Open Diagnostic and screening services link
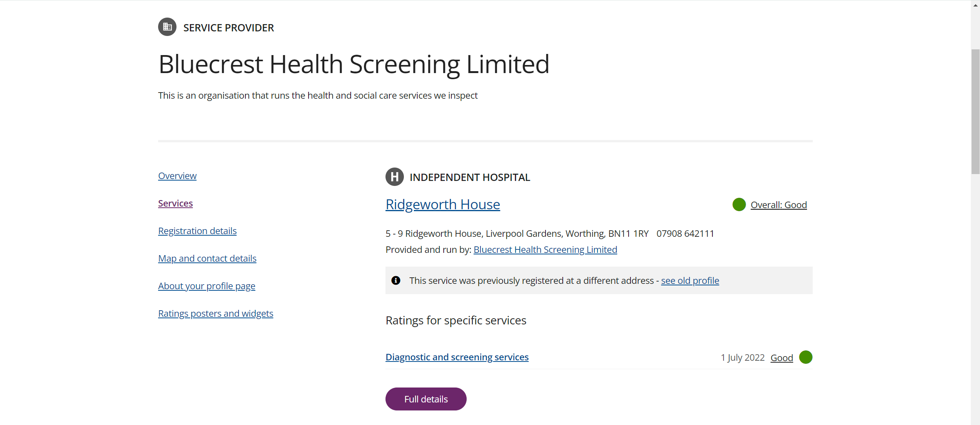Viewport: 980px width, 425px height. [x=457, y=357]
